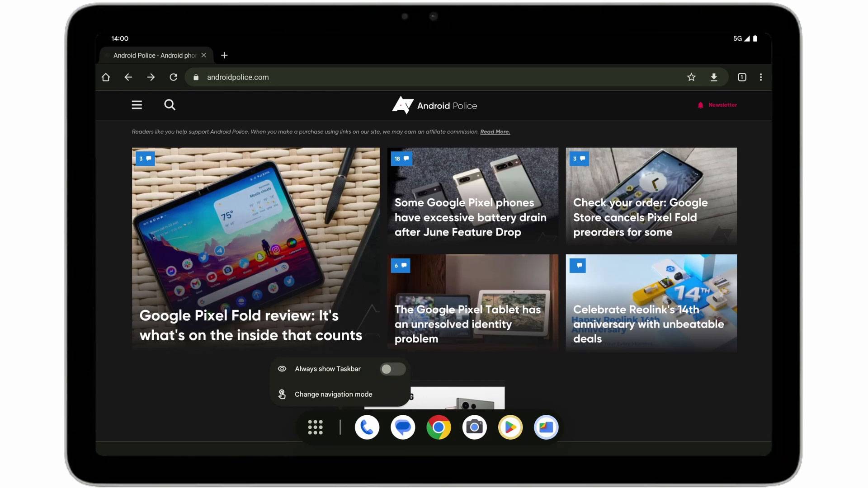Close the Android Police tab
This screenshot has width=868, height=488.
[x=204, y=55]
